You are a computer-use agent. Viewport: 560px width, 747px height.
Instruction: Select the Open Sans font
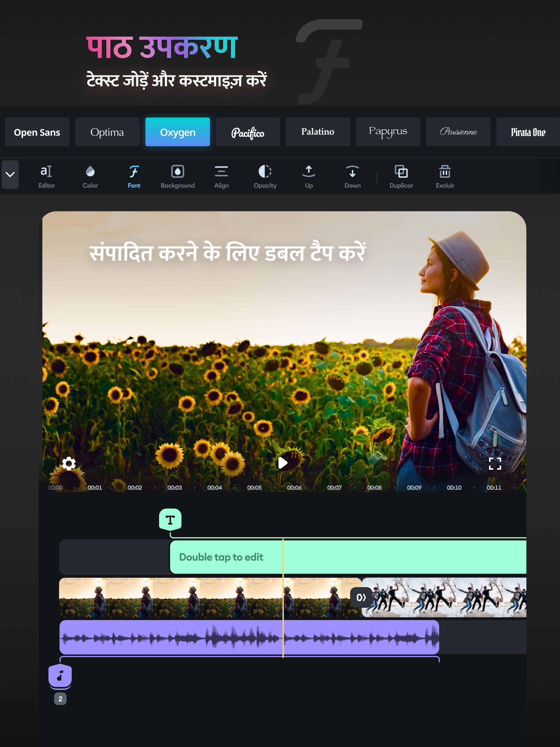point(37,132)
